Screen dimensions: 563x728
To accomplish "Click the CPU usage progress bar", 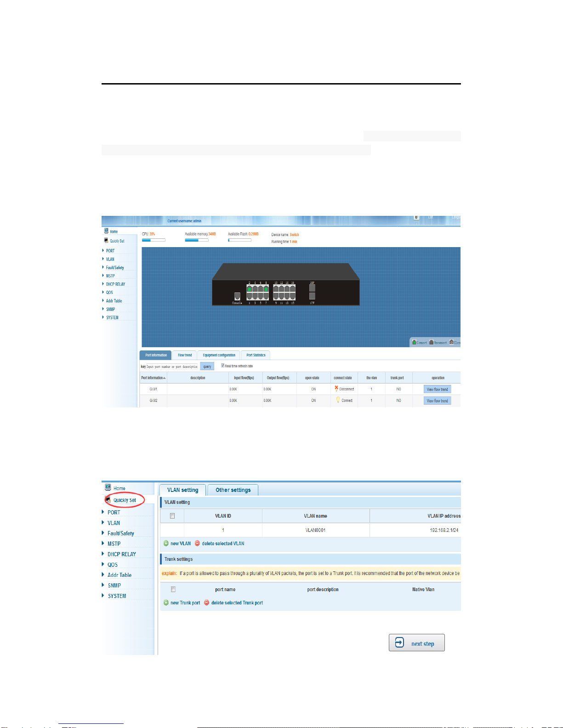I will click(154, 240).
